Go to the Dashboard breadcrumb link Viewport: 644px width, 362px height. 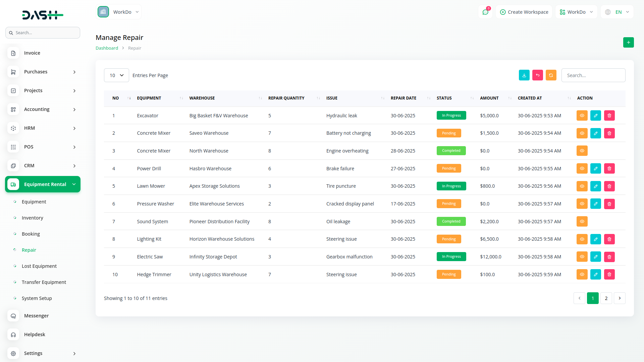(x=107, y=48)
